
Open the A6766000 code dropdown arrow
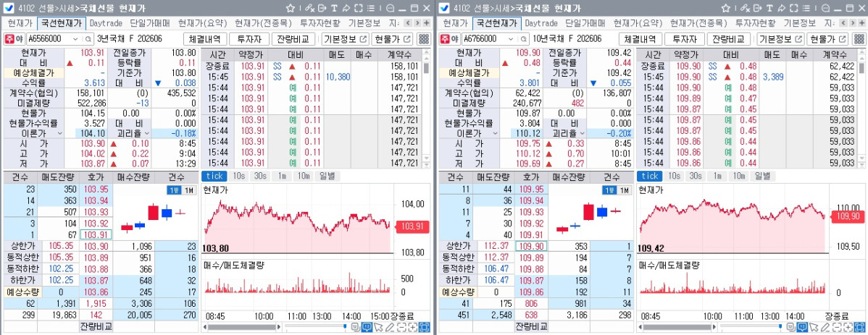(510, 39)
